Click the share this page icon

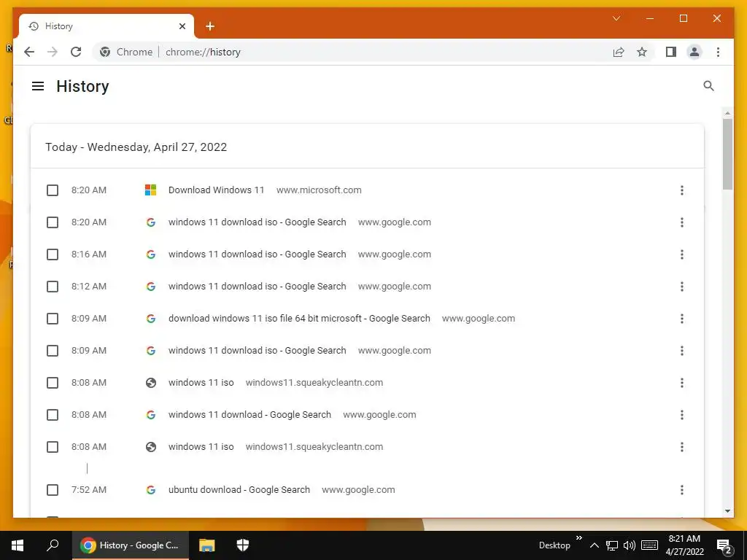click(x=619, y=52)
